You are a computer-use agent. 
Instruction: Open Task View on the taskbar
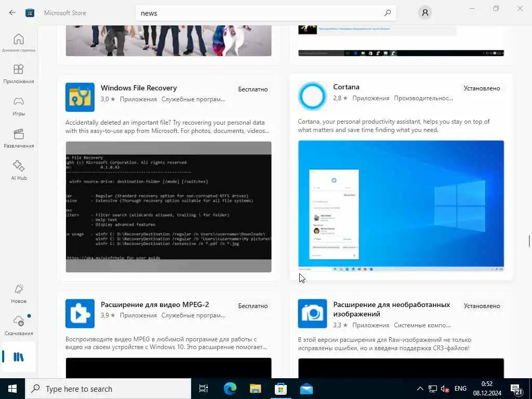pos(204,389)
